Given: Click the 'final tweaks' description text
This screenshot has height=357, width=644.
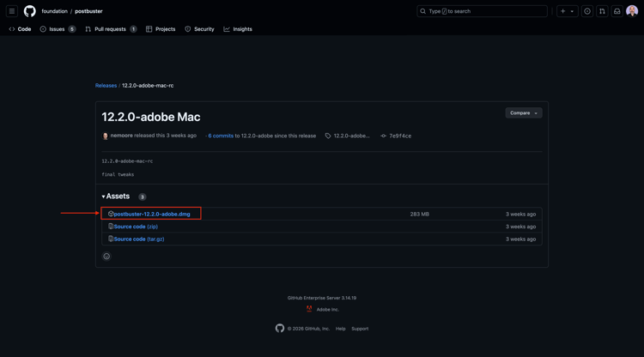Looking at the screenshot, I should [118, 174].
